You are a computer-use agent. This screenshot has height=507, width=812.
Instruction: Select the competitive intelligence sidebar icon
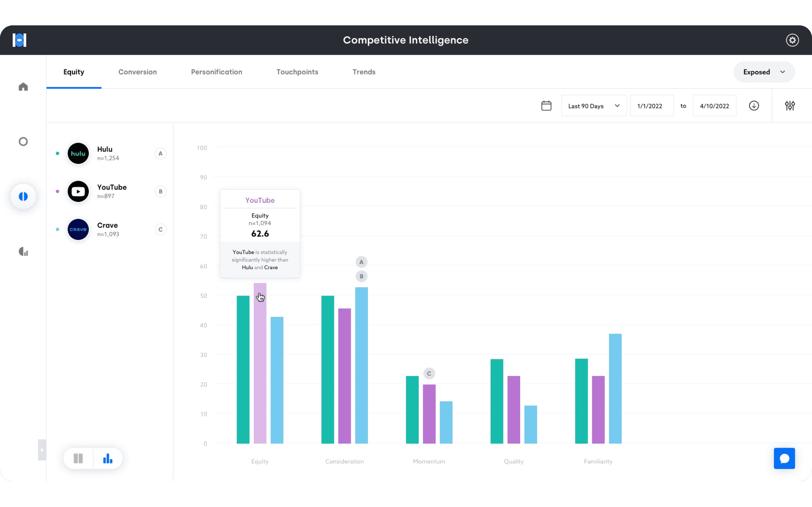[23, 196]
